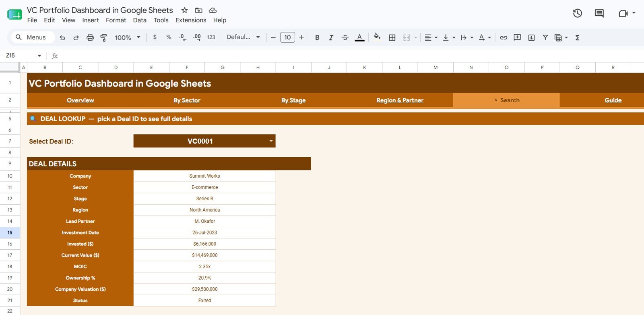Open text rotation dropdown
The image size is (644, 315).
point(485,37)
